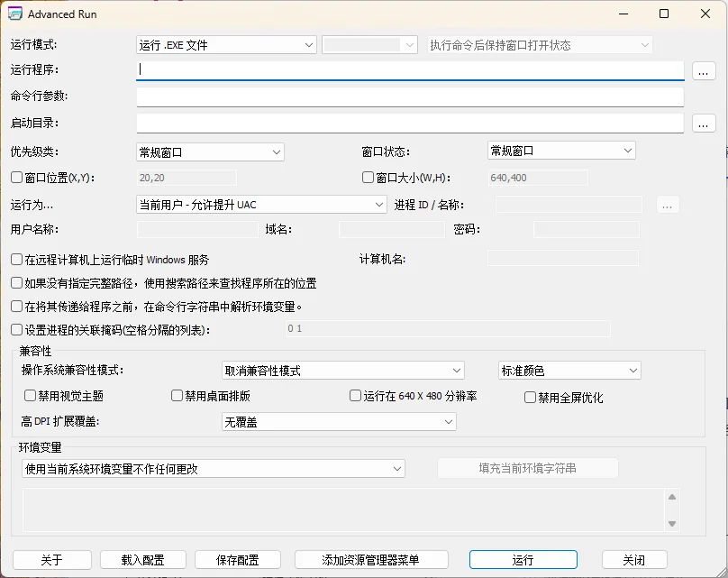Click the 运行 button
This screenshot has height=578, width=728.
(523, 560)
